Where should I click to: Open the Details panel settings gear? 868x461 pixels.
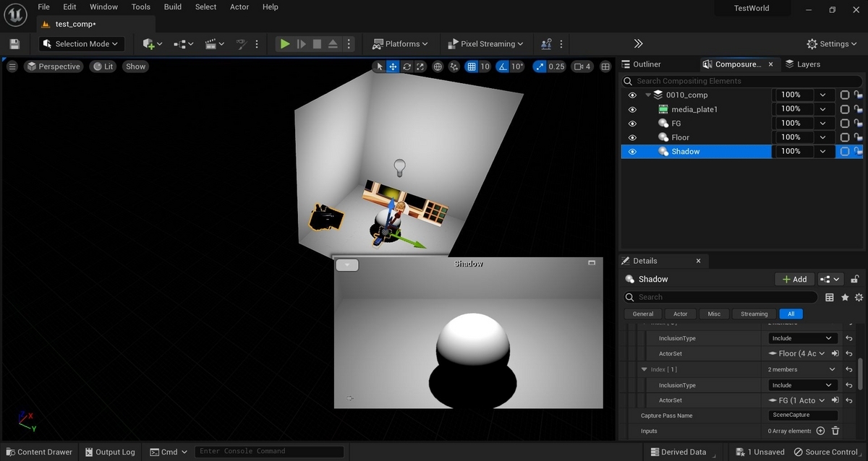point(859,297)
